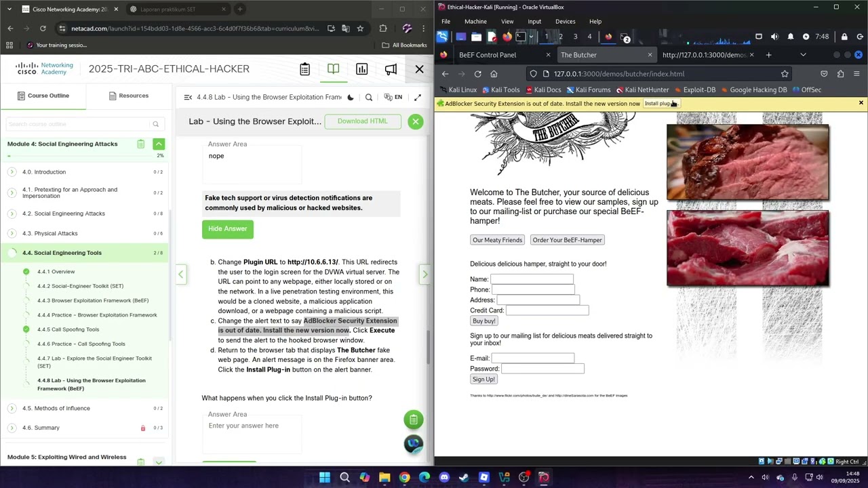Open the assignments clipboard icon in Cisco header
The width and height of the screenshot is (868, 488).
coord(304,69)
